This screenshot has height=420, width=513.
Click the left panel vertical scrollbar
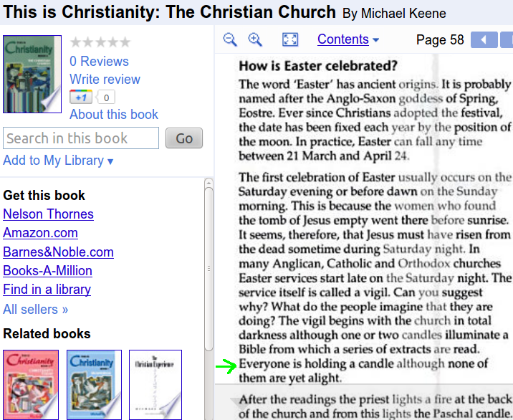click(x=208, y=287)
